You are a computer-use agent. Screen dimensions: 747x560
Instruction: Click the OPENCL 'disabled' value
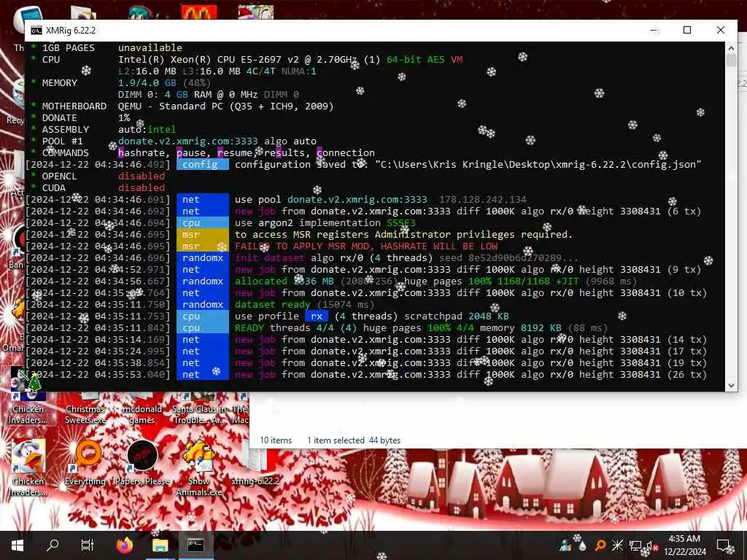point(142,176)
